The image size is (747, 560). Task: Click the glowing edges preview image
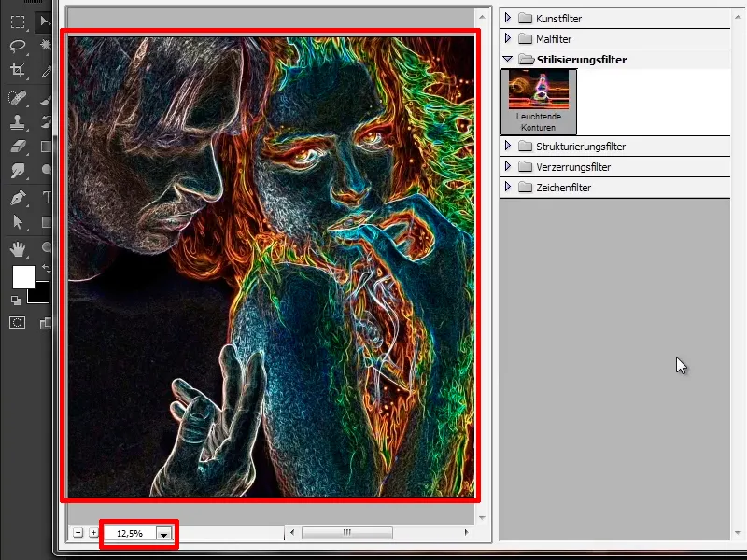coord(271,267)
